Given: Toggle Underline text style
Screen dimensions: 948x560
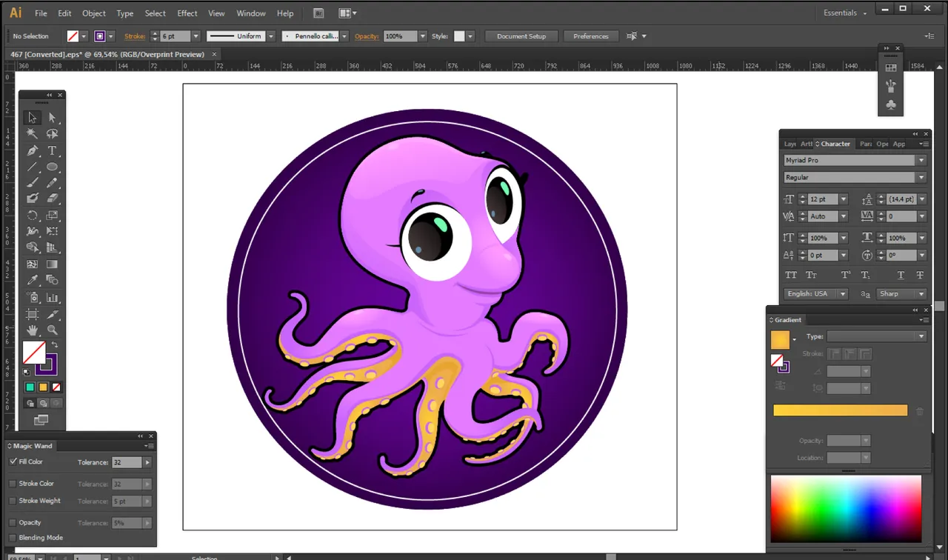Looking at the screenshot, I should [901, 275].
